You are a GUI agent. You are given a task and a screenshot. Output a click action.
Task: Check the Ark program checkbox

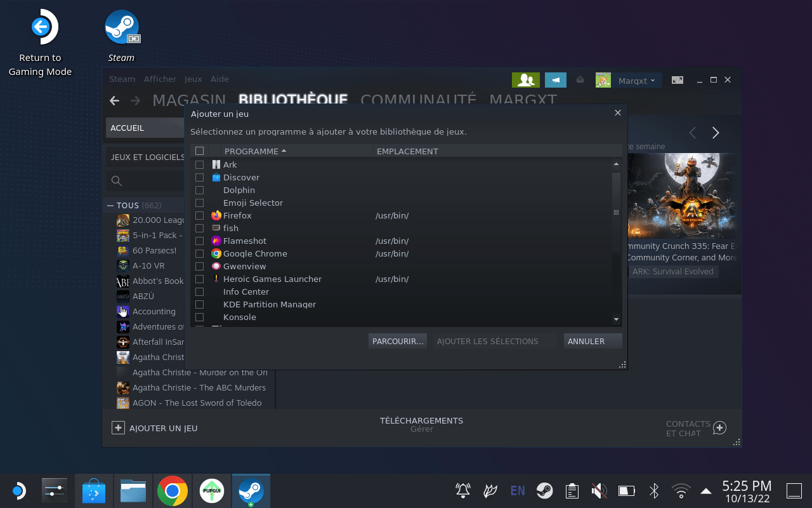point(199,164)
